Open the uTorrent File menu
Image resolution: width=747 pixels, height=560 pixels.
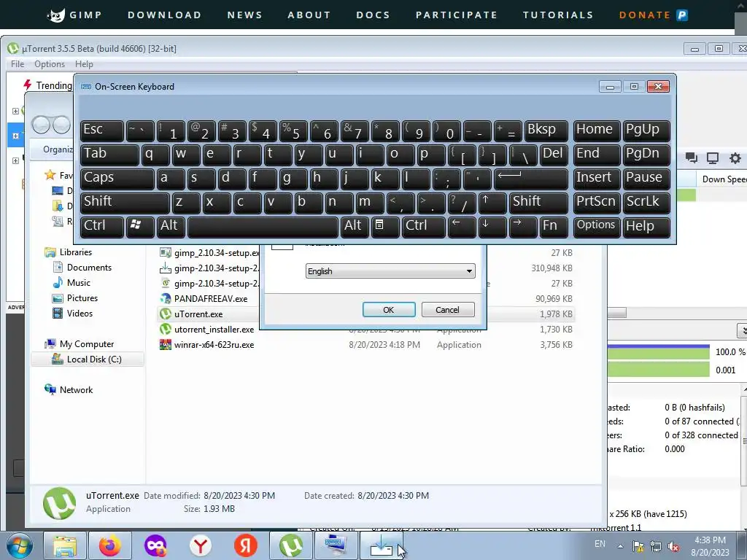[18, 64]
